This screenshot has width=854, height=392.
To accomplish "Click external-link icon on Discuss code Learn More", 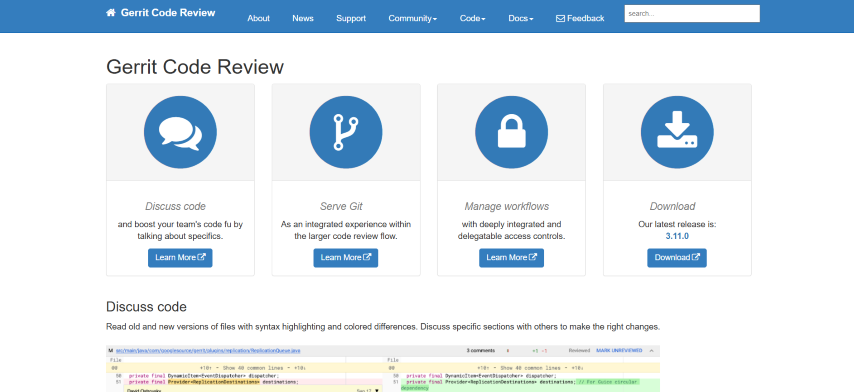I will click(202, 258).
